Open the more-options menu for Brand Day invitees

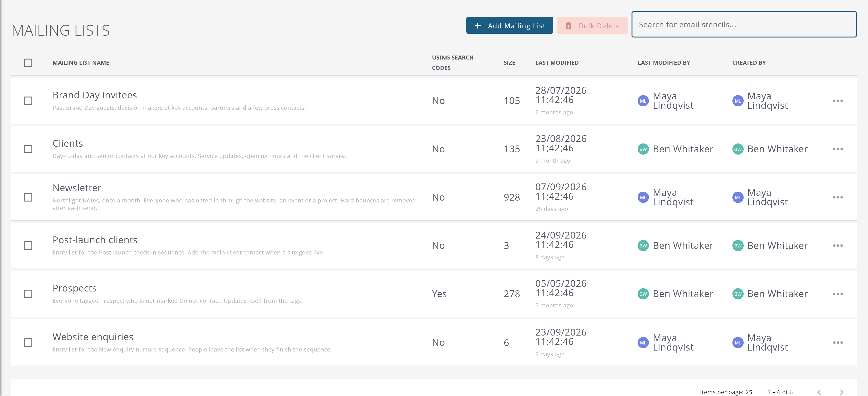click(838, 101)
